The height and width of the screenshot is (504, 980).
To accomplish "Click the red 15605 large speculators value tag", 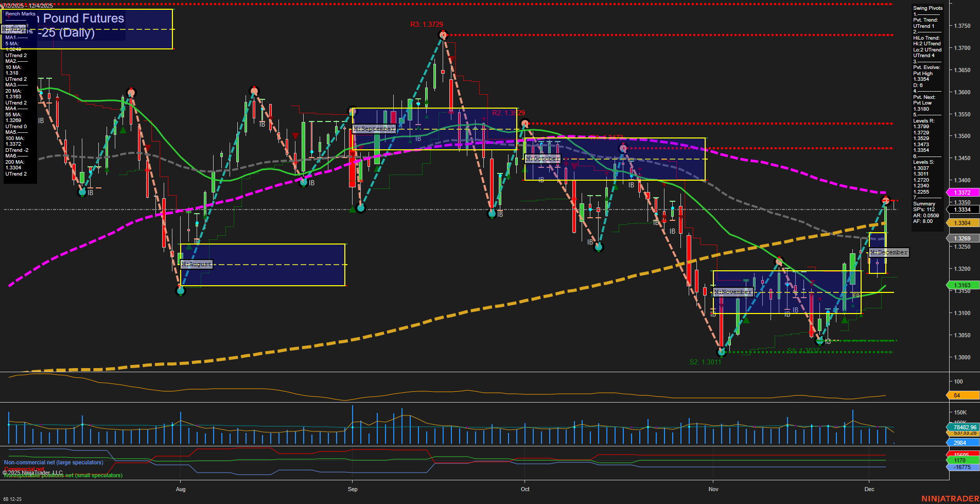I will click(959, 454).
